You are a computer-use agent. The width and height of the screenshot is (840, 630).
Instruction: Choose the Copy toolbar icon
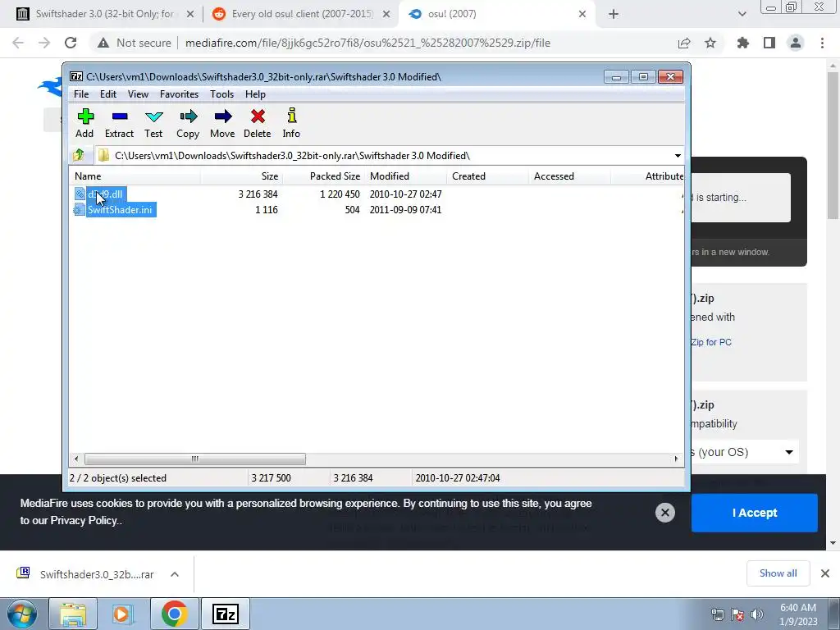pyautogui.click(x=188, y=123)
